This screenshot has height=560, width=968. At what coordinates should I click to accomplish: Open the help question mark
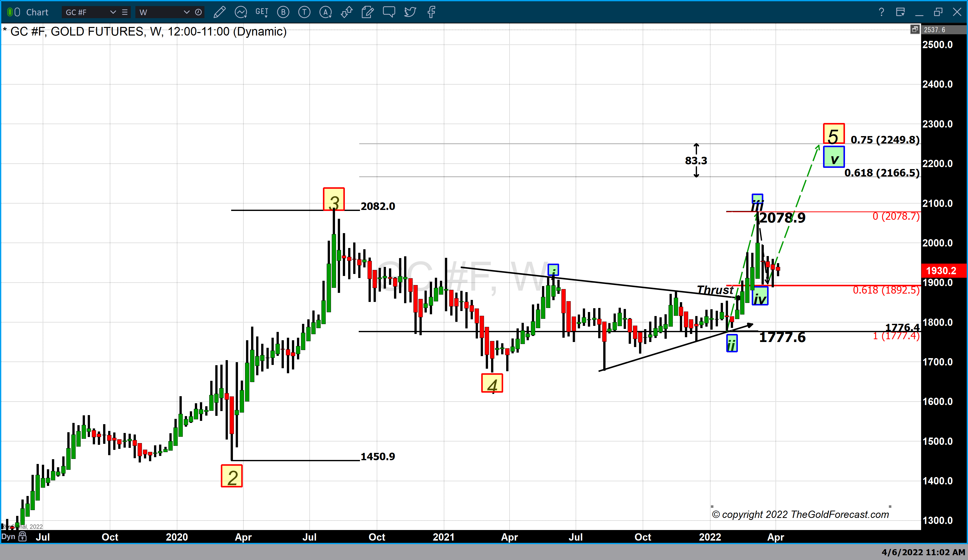click(x=881, y=12)
